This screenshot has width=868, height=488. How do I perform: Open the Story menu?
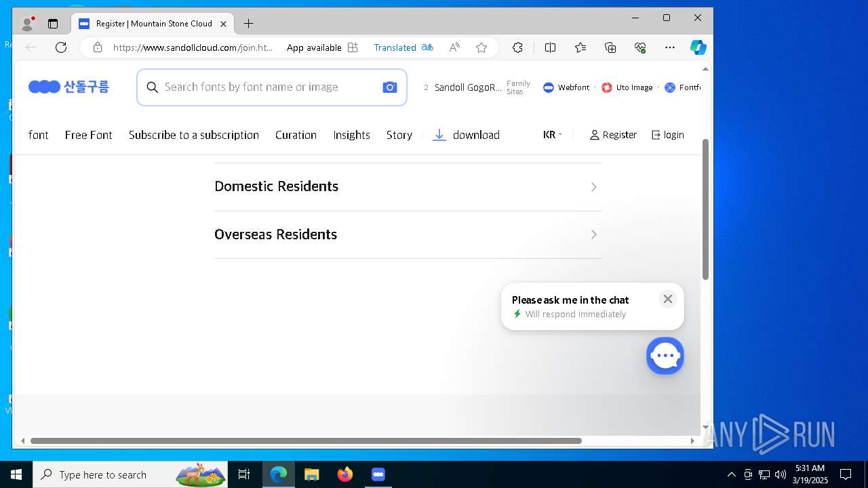click(399, 135)
